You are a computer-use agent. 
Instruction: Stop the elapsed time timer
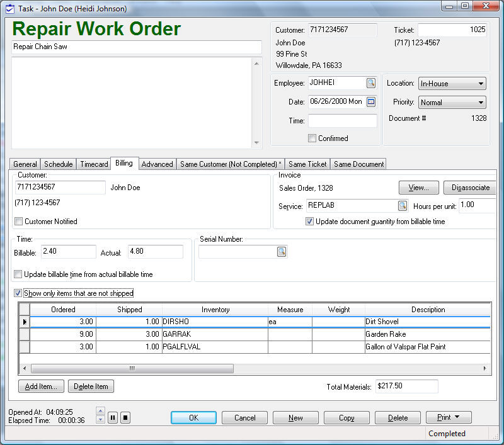coord(125,417)
